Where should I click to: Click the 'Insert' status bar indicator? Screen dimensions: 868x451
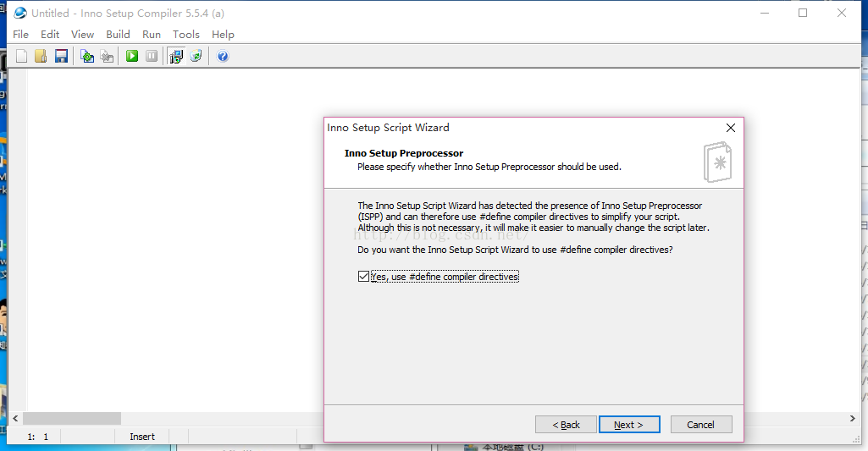point(142,437)
